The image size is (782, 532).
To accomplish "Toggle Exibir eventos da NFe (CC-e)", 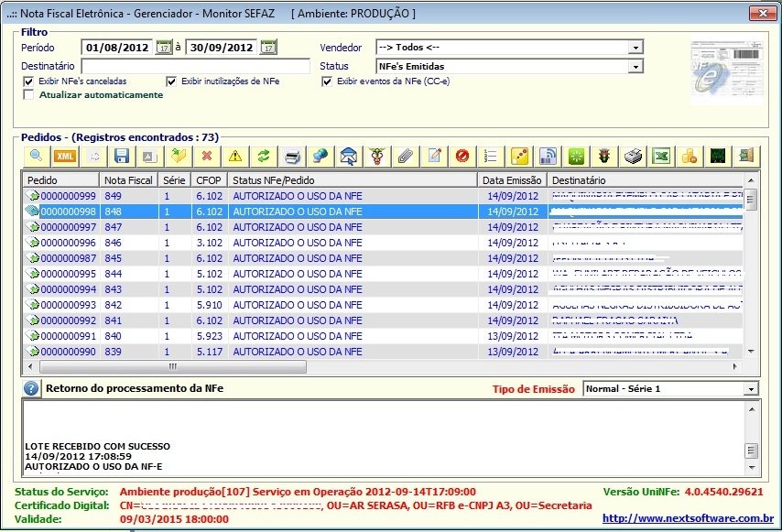I will [x=327, y=81].
